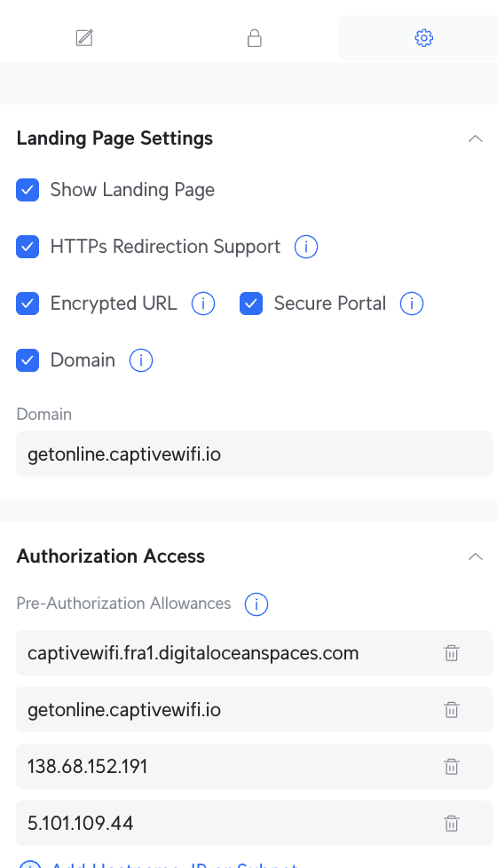
Task: Toggle HTTPs Redirection Support checkbox
Action: point(28,247)
